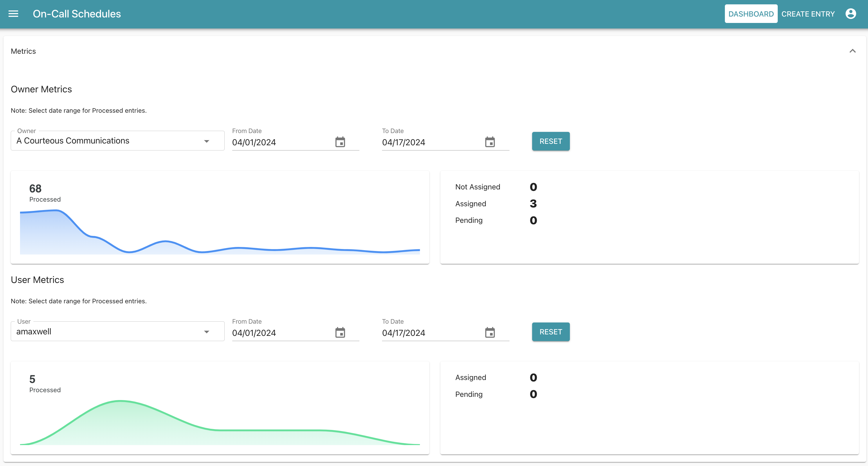The width and height of the screenshot is (868, 466).
Task: Click the green User processed area chart
Action: click(x=220, y=422)
